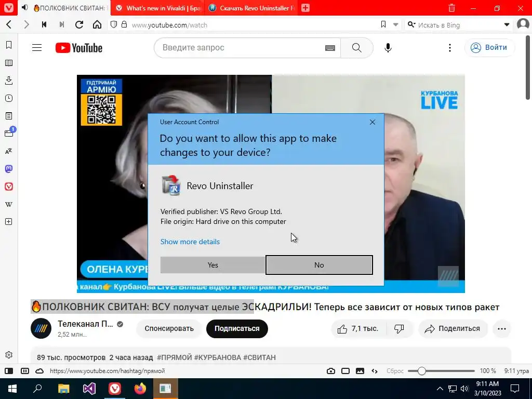532x399 pixels.
Task: Open more actions menu below video
Action: click(501, 329)
